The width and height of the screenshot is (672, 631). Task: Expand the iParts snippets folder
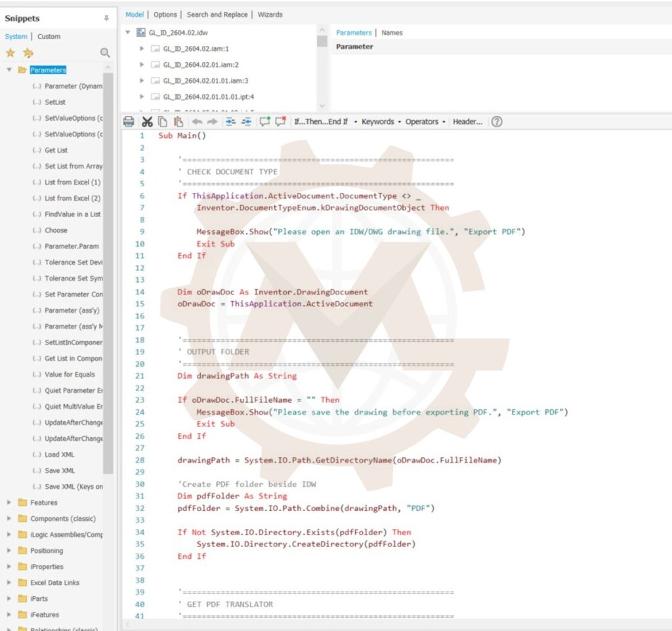[x=9, y=598]
